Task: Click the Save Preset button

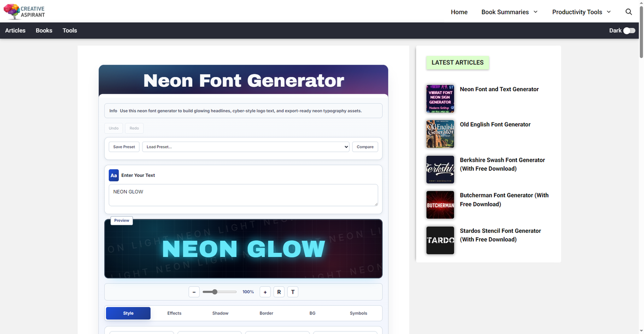Action: [x=124, y=147]
